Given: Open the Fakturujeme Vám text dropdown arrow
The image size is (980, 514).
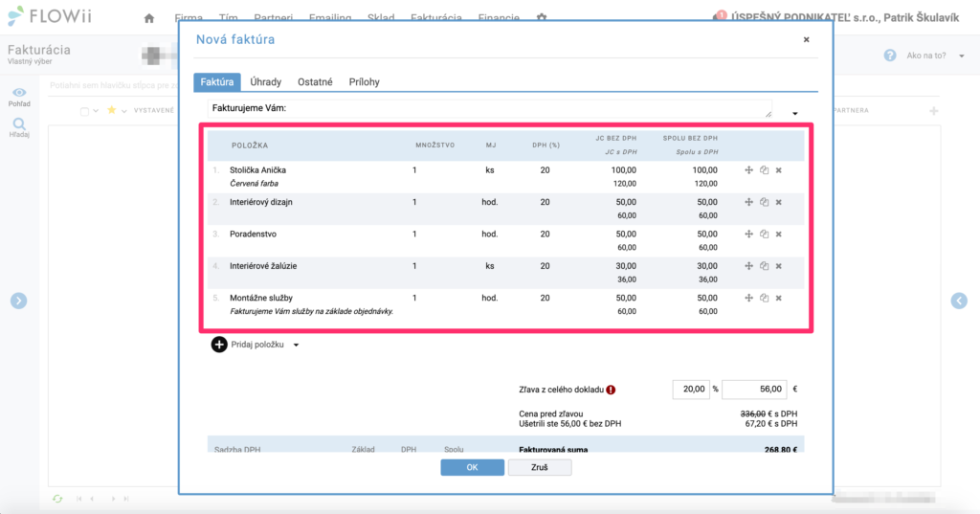Looking at the screenshot, I should (795, 114).
